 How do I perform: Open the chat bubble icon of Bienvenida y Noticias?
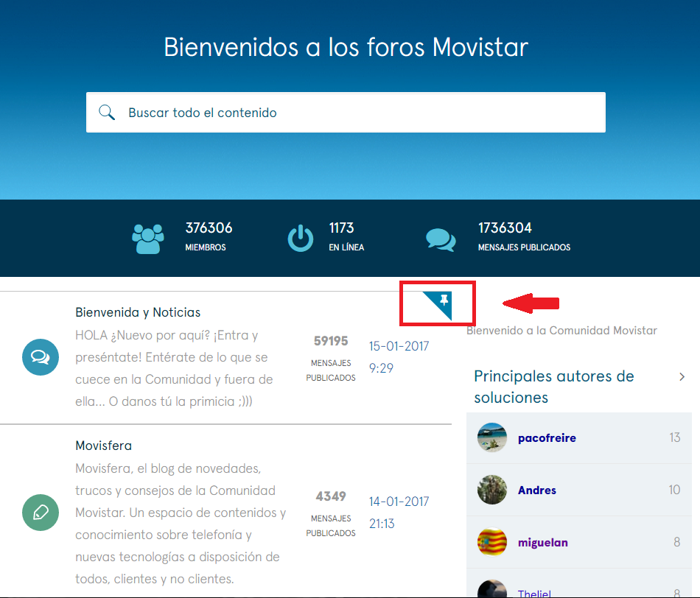point(41,357)
